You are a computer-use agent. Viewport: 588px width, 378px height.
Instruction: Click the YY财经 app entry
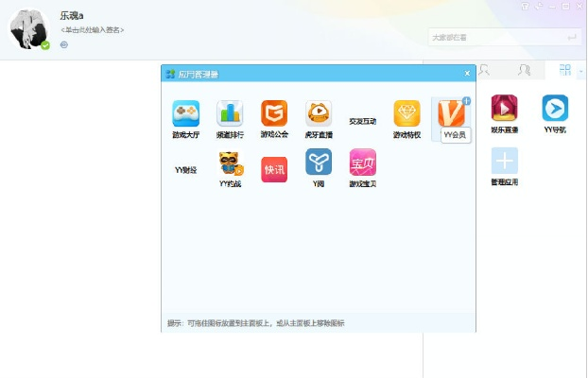pyautogui.click(x=185, y=170)
